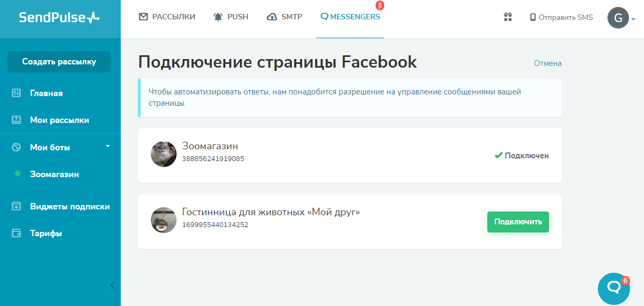The width and height of the screenshot is (644, 306).
Task: Open the SMTP tab
Action: pos(284,17)
